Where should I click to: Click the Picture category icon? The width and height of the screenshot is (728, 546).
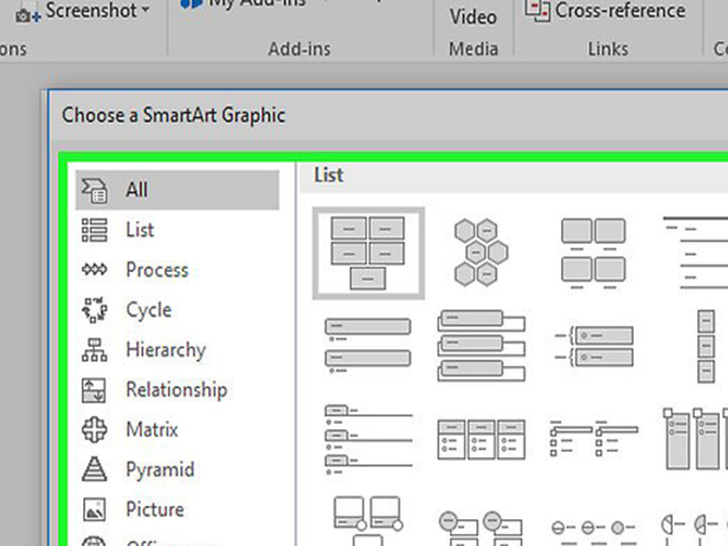[94, 509]
